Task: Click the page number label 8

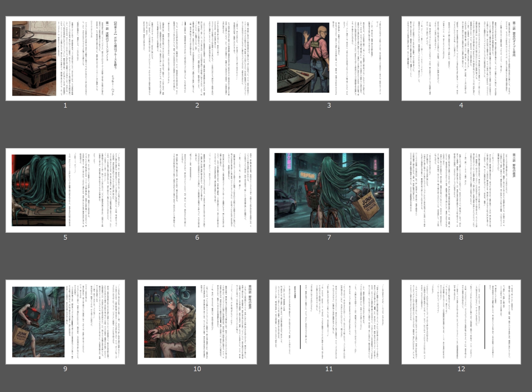Action: (461, 237)
